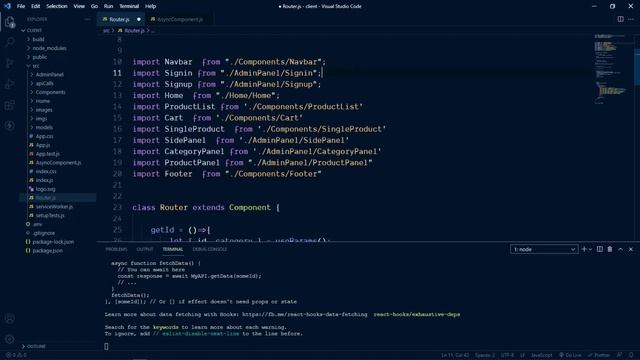Viewport: 640px width, 360px height.
Task: Open the Accounts icon in activity bar
Action: pos(9,318)
